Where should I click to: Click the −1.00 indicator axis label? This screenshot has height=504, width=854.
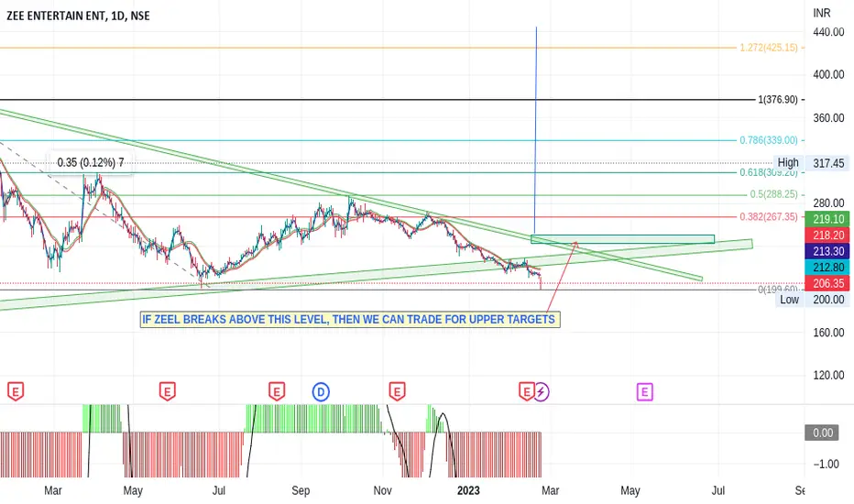click(x=826, y=465)
